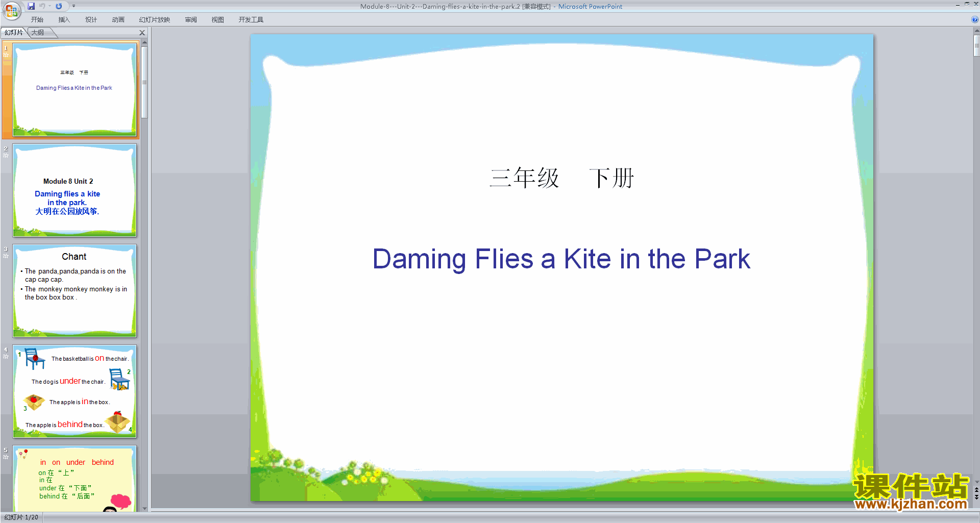Open the 设计 ribbon tab

[x=91, y=20]
